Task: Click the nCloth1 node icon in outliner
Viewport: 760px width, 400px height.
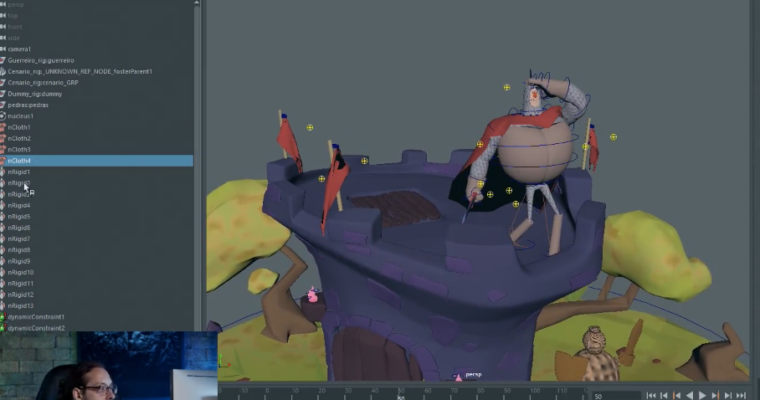Action: (x=3, y=127)
